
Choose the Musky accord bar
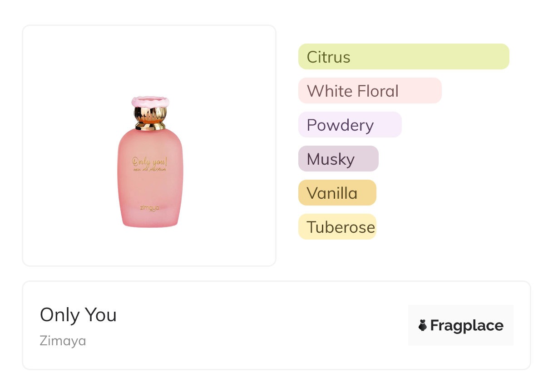click(x=338, y=159)
